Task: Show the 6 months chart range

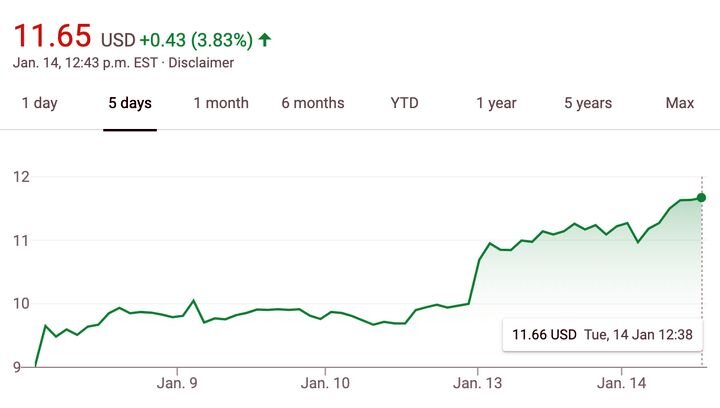Action: coord(312,103)
